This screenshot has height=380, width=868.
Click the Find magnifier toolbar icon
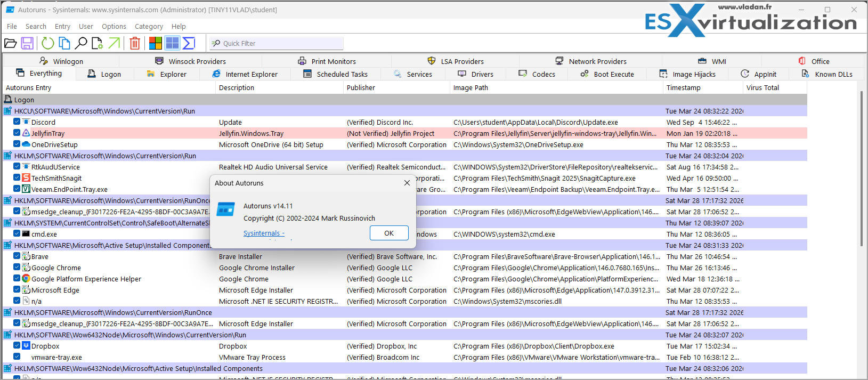pyautogui.click(x=81, y=43)
